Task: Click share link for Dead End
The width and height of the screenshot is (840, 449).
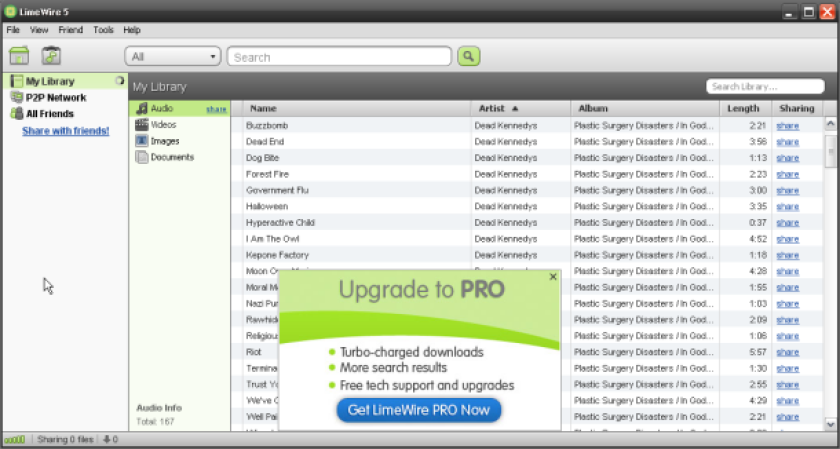Action: coord(788,142)
